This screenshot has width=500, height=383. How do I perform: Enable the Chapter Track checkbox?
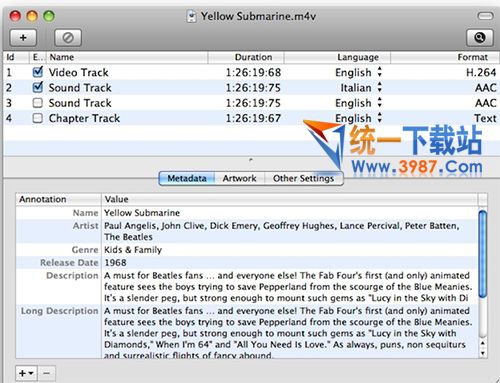38,118
